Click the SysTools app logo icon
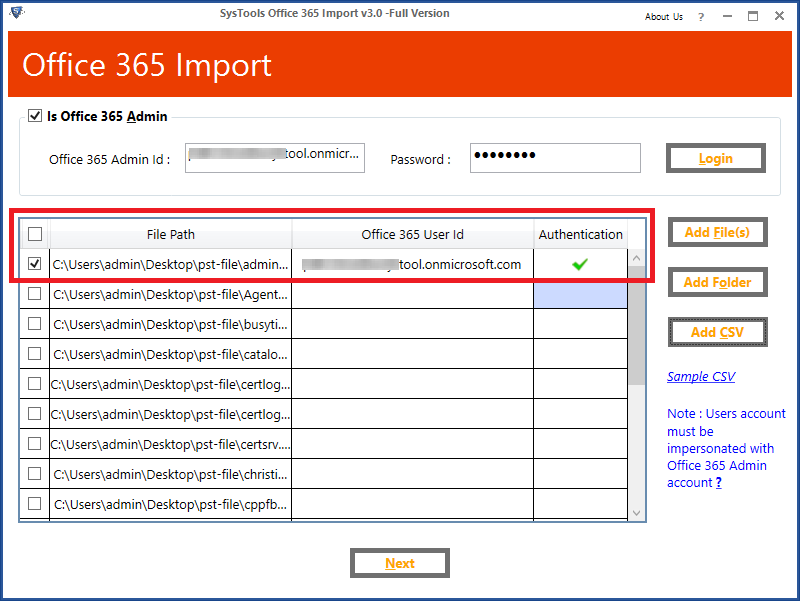This screenshot has height=601, width=800. pyautogui.click(x=16, y=12)
